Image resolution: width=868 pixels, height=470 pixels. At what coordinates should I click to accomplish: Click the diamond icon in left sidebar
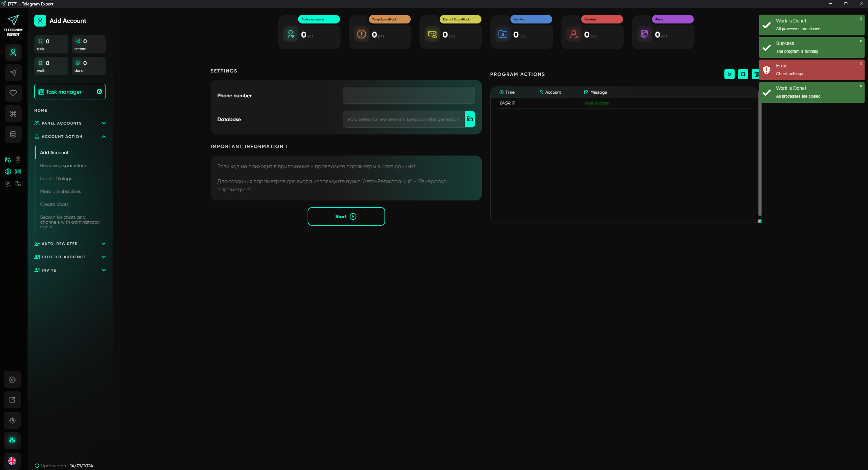[13, 93]
